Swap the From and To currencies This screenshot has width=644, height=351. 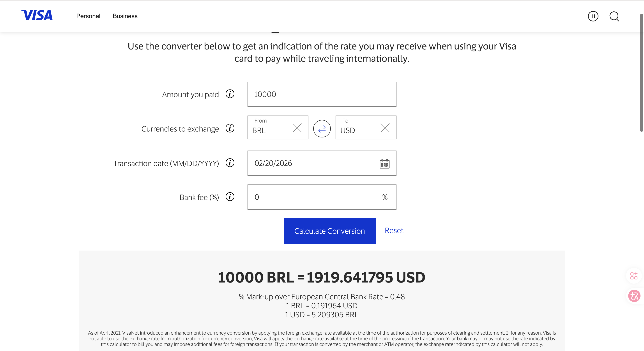tap(322, 129)
